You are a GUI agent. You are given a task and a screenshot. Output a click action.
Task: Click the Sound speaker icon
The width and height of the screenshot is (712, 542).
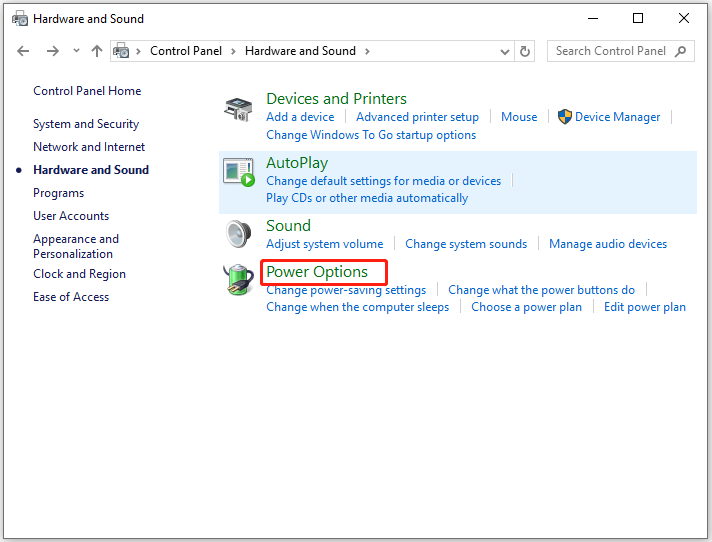coord(238,234)
